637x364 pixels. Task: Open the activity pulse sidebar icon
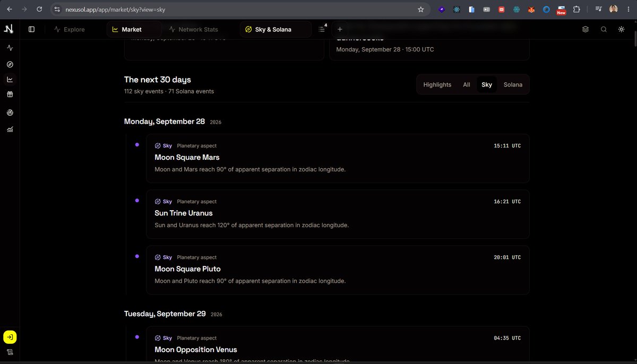[x=10, y=48]
